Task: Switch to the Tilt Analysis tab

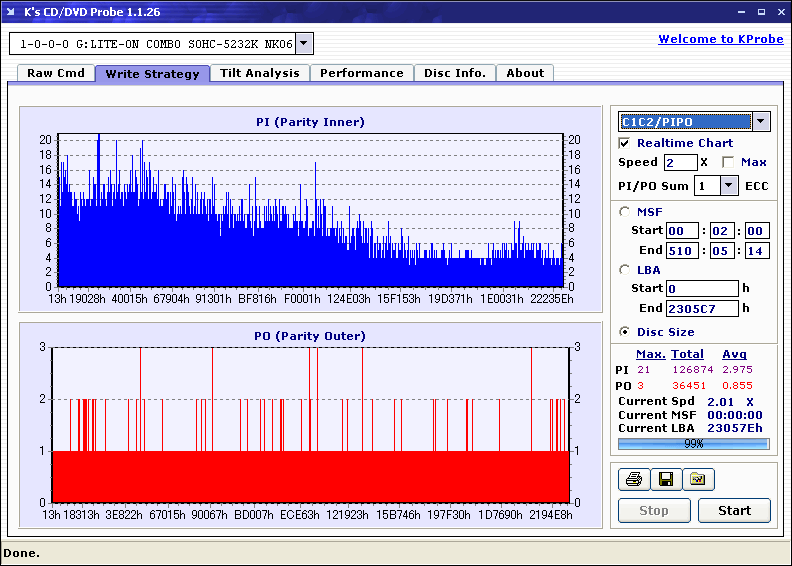Action: point(260,73)
